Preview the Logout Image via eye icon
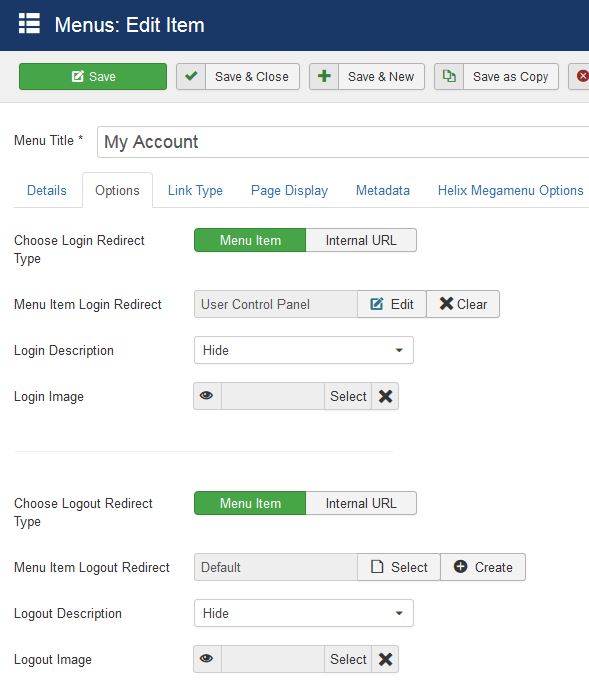The width and height of the screenshot is (589, 695). point(207,659)
